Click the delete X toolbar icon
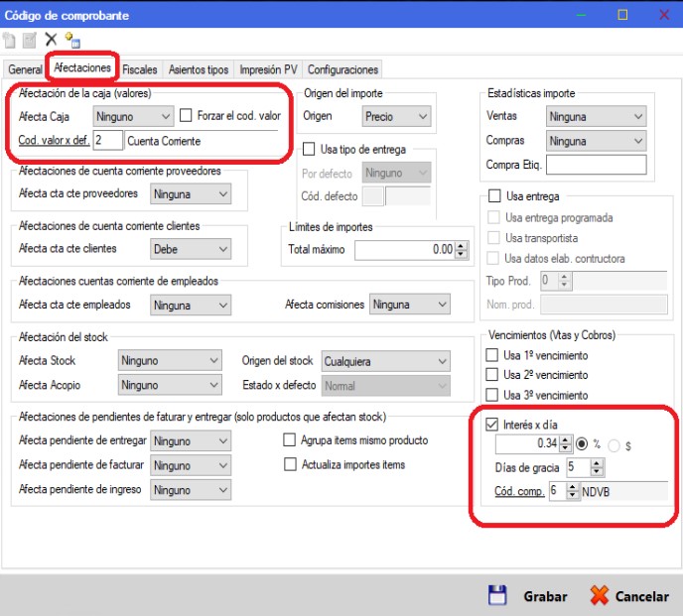This screenshot has height=616, width=683. [51, 40]
